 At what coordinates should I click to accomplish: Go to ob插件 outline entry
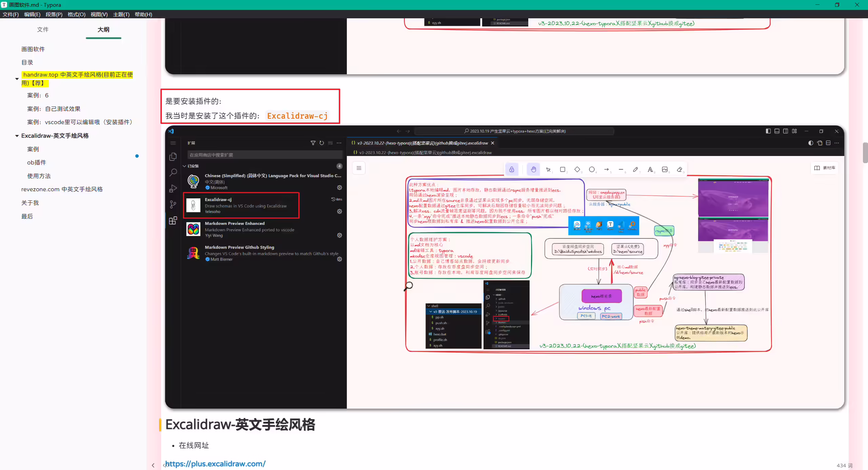click(37, 162)
